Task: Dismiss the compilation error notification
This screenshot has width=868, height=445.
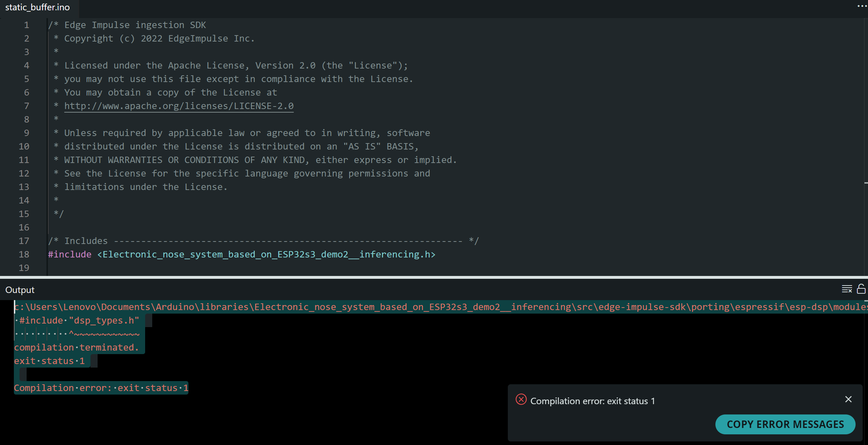Action: 848,400
